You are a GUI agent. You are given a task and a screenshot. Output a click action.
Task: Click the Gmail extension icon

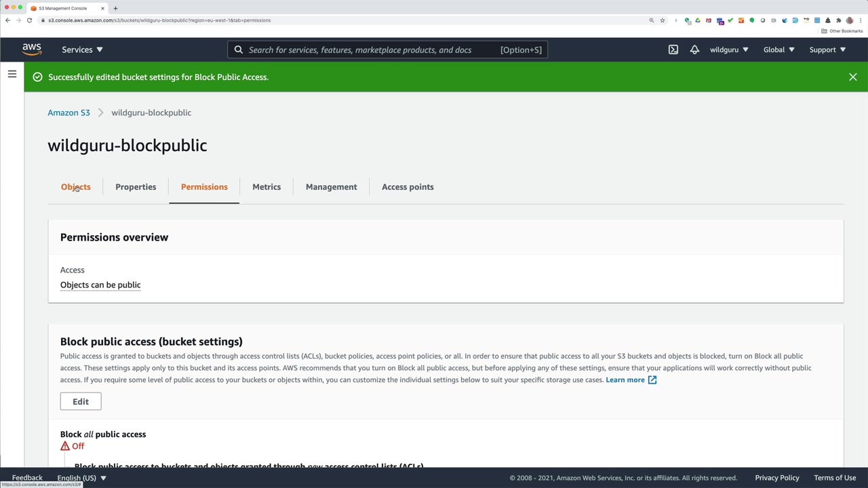point(709,20)
